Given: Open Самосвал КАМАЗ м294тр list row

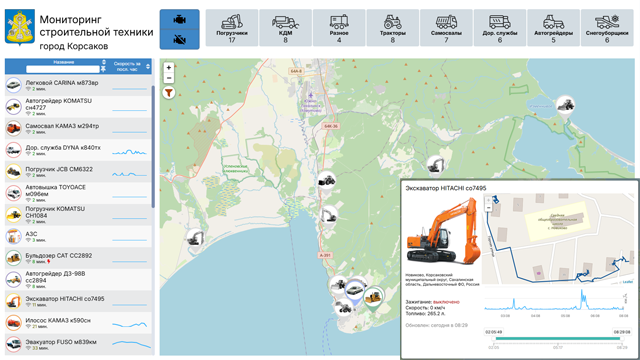Looking at the screenshot, I should pos(78,129).
